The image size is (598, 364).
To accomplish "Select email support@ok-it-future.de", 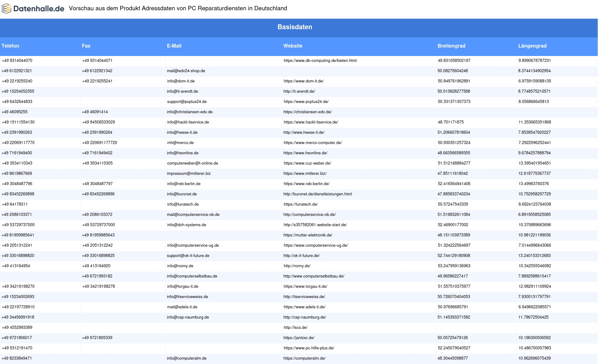I will coord(188,256).
